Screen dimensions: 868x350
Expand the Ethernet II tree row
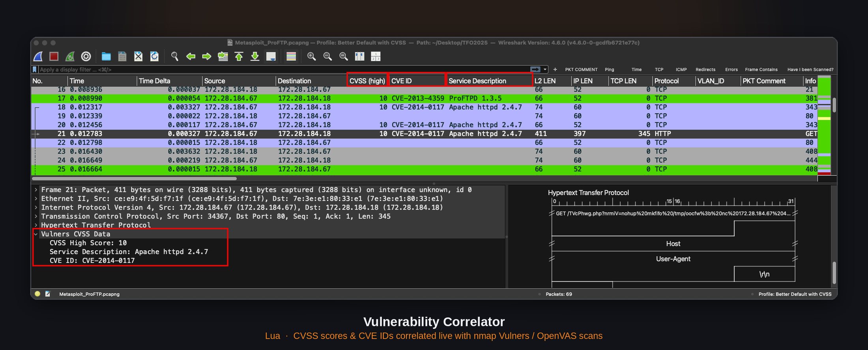[36, 199]
